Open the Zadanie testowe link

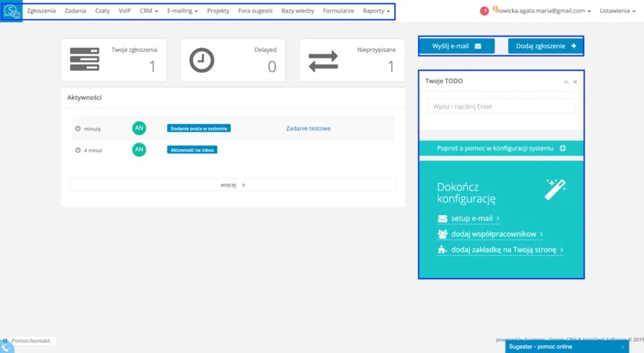pos(309,128)
